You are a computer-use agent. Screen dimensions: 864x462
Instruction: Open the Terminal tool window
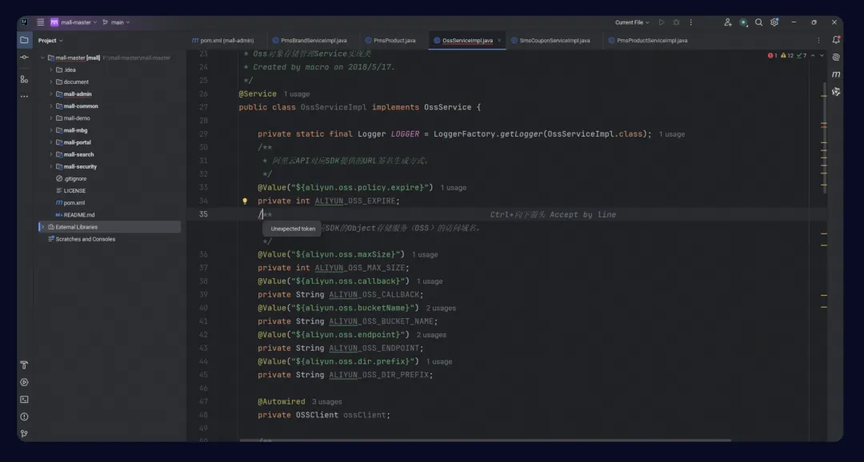[24, 399]
